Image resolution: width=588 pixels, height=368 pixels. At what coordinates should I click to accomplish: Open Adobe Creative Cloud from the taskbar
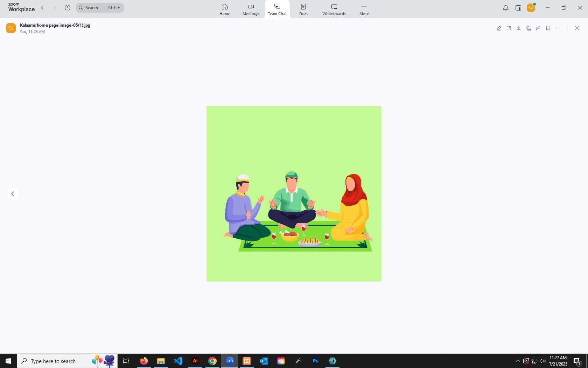tap(281, 361)
